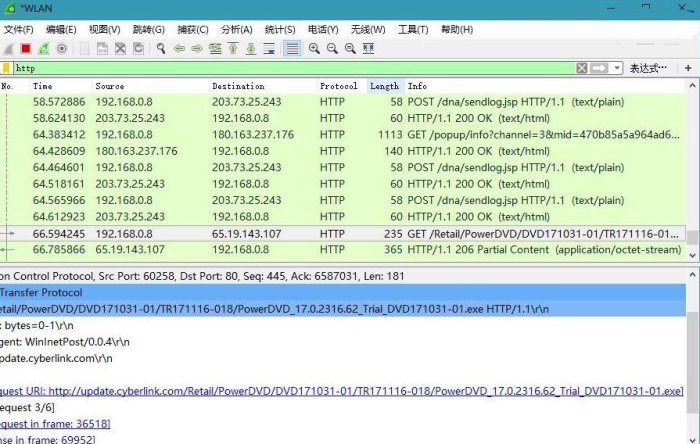Select packet at time 58.572886

click(343, 102)
